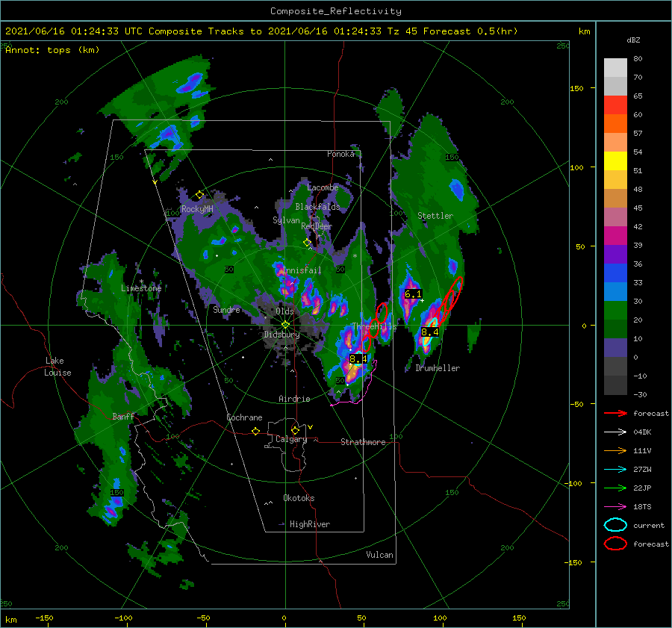Image resolution: width=672 pixels, height=628 pixels.
Task: Click the yellow diamond marker above RockyMH
Action: tap(199, 195)
